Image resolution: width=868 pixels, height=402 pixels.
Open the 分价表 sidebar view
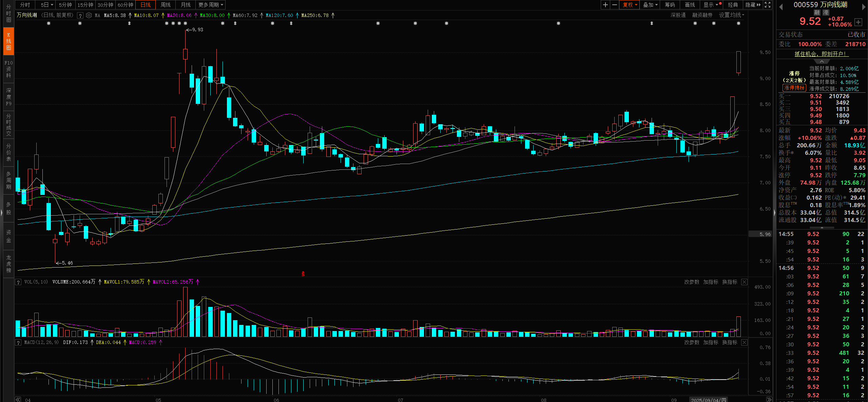click(x=8, y=152)
